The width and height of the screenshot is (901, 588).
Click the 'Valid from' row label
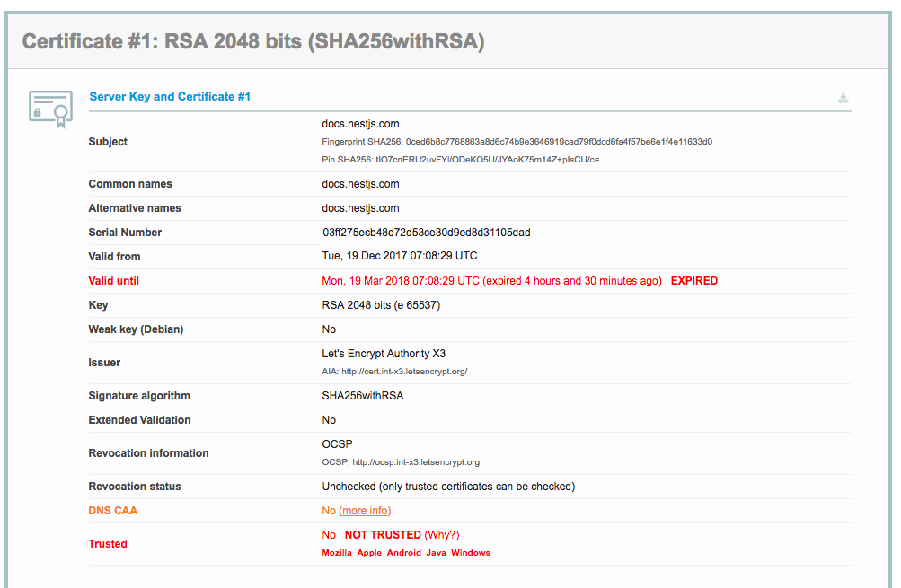[x=114, y=257]
